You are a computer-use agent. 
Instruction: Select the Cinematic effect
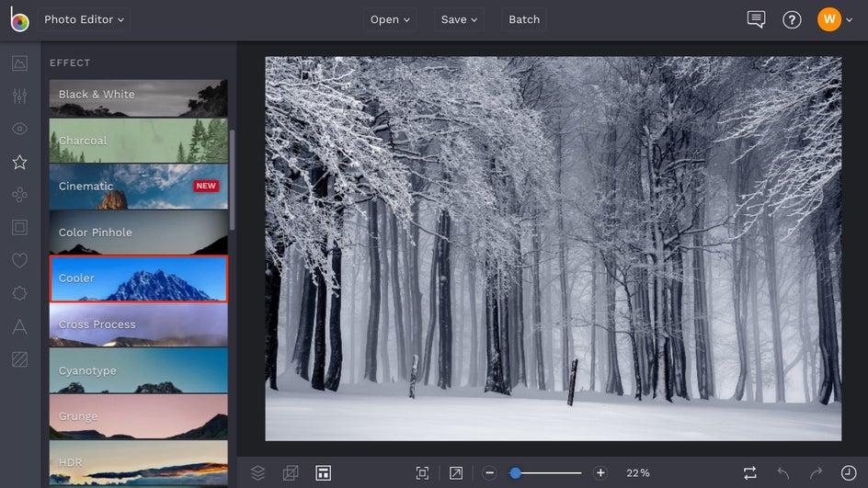(139, 187)
